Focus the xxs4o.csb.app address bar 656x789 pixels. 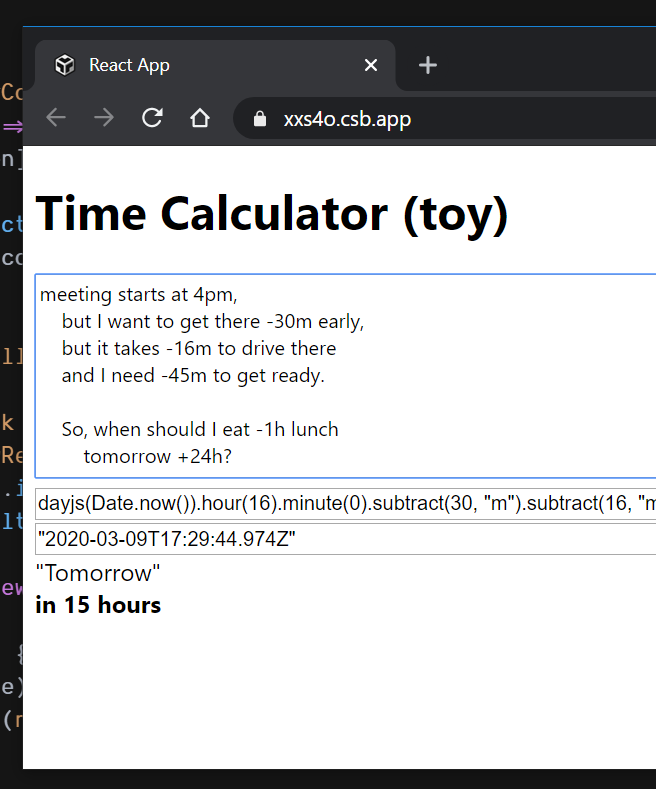click(x=445, y=119)
